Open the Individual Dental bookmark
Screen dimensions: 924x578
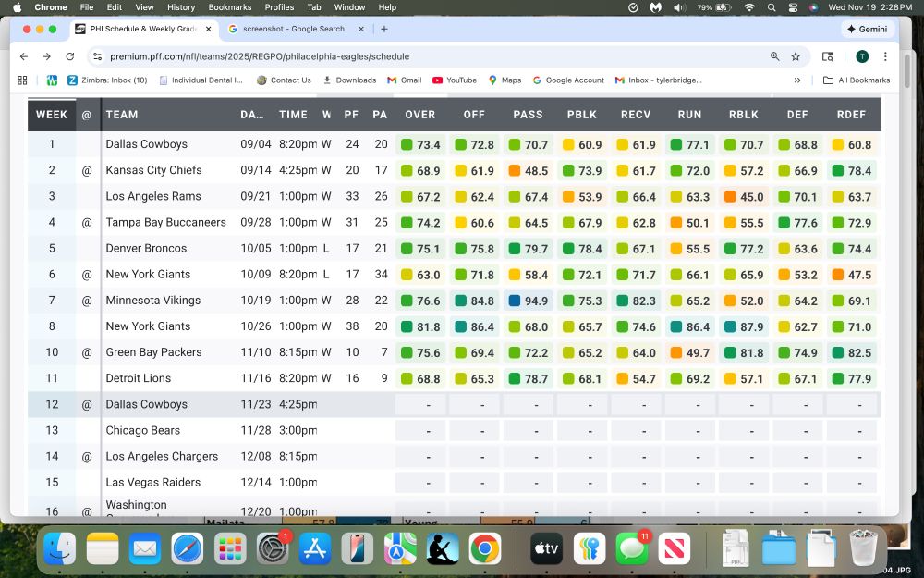point(201,80)
